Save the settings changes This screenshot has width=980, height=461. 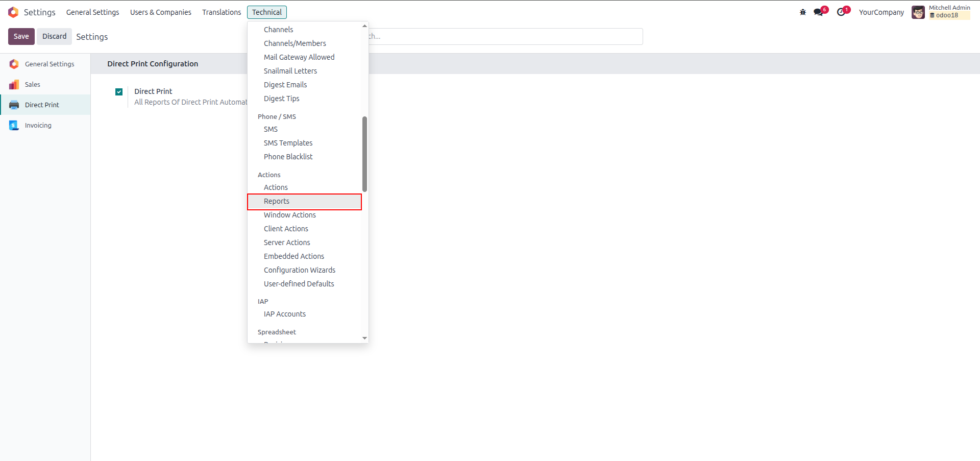[21, 36]
